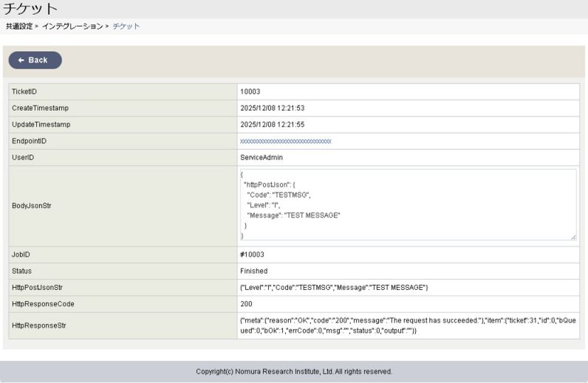The image size is (588, 383).
Task: Grab the BodyJsonStr textarea resize handle
Action: point(573,237)
